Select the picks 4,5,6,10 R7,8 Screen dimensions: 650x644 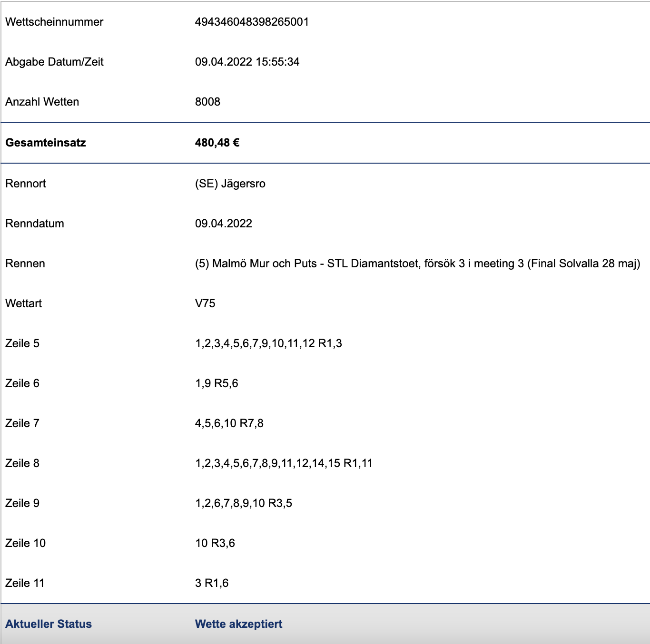229,423
